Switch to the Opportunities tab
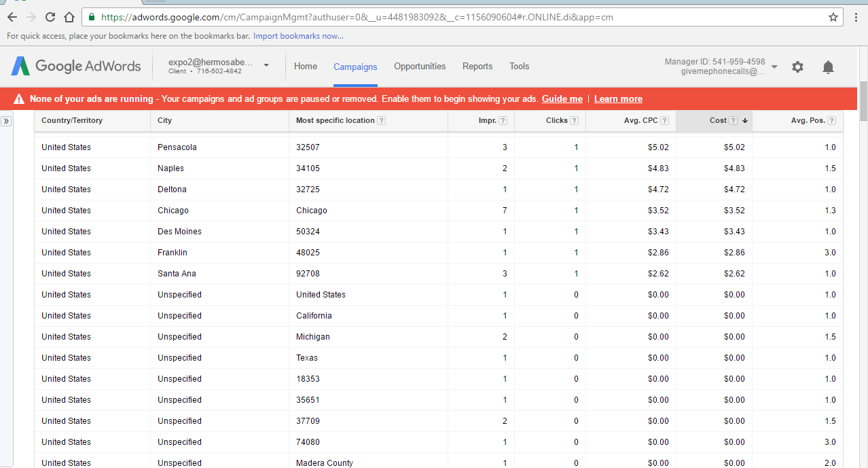This screenshot has width=868, height=468. [x=420, y=67]
